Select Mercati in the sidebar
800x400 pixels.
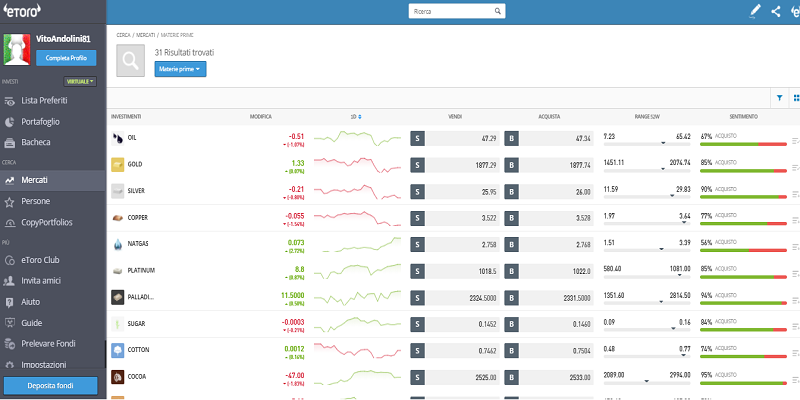click(x=34, y=180)
